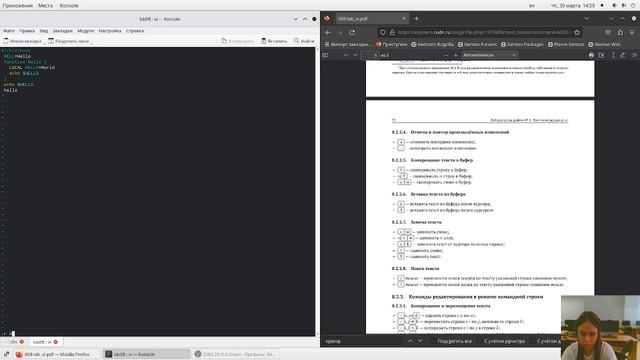
Task: Click Find (Найти) in Konsole toolbar
Action: click(304, 41)
